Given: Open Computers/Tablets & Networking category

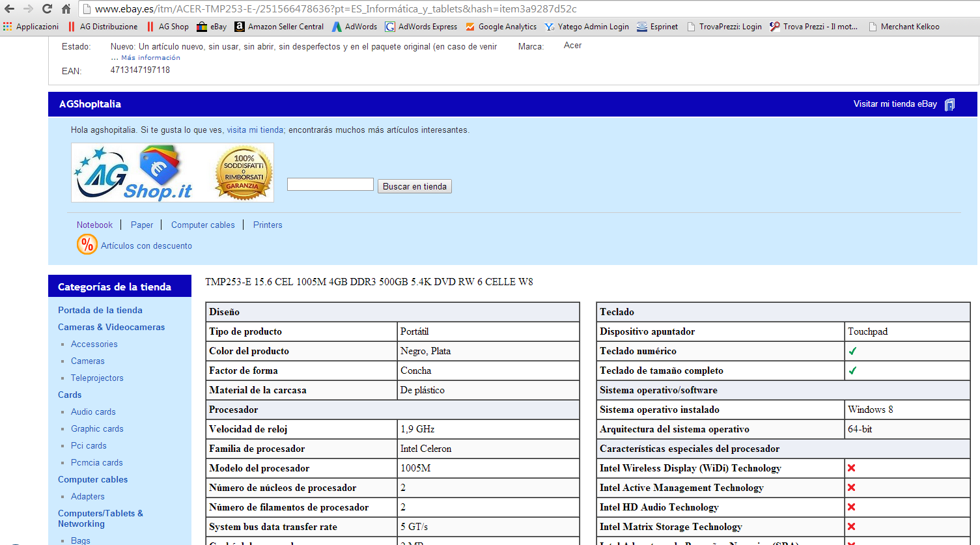Looking at the screenshot, I should (x=100, y=518).
